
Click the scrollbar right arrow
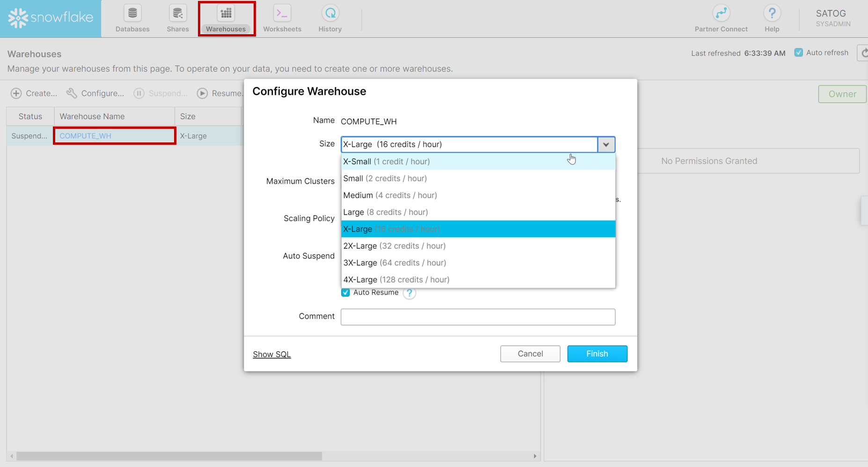pyautogui.click(x=535, y=456)
